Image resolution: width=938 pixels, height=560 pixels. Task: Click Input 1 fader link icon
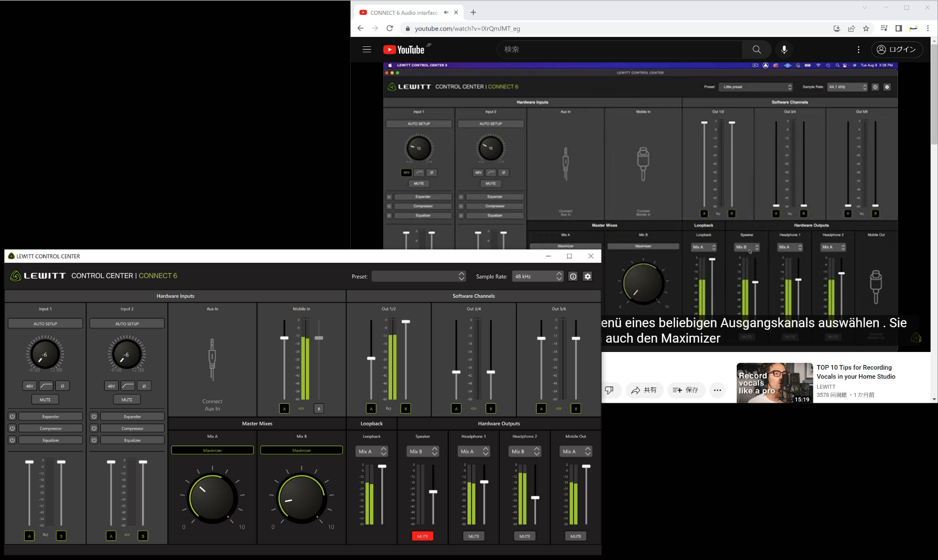coord(45,535)
